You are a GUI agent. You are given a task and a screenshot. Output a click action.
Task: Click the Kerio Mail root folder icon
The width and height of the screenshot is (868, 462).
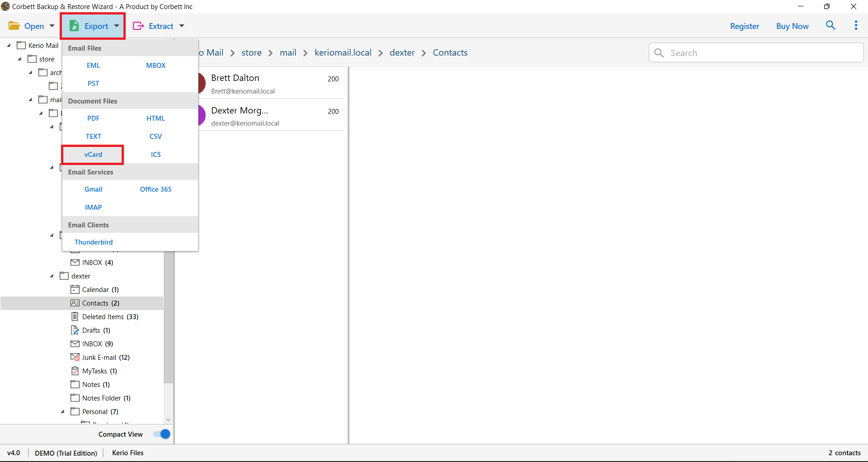[21, 45]
